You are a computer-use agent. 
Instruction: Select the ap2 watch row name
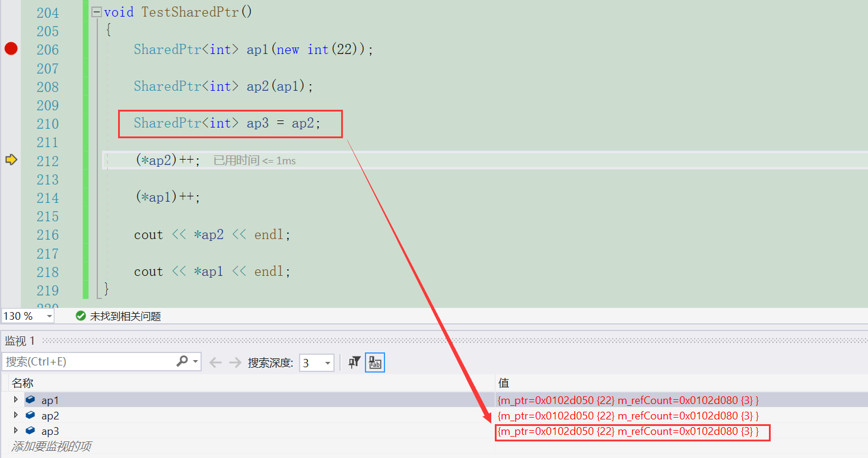tap(50, 416)
